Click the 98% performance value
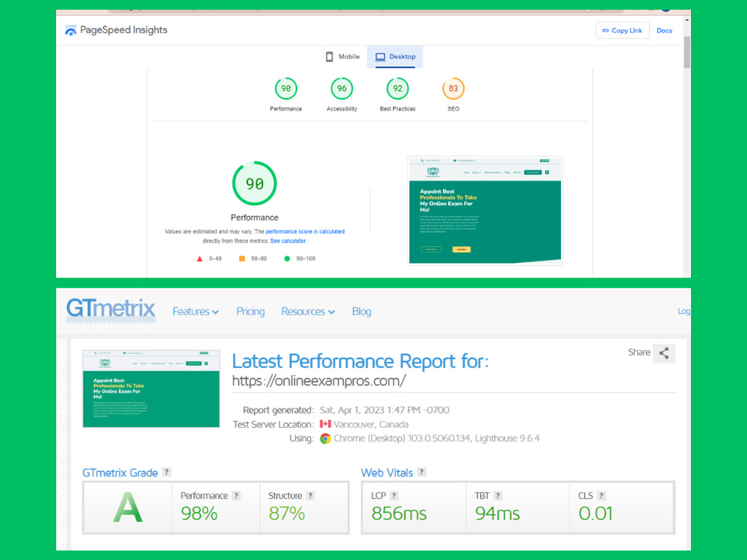The width and height of the screenshot is (747, 560). tap(199, 514)
